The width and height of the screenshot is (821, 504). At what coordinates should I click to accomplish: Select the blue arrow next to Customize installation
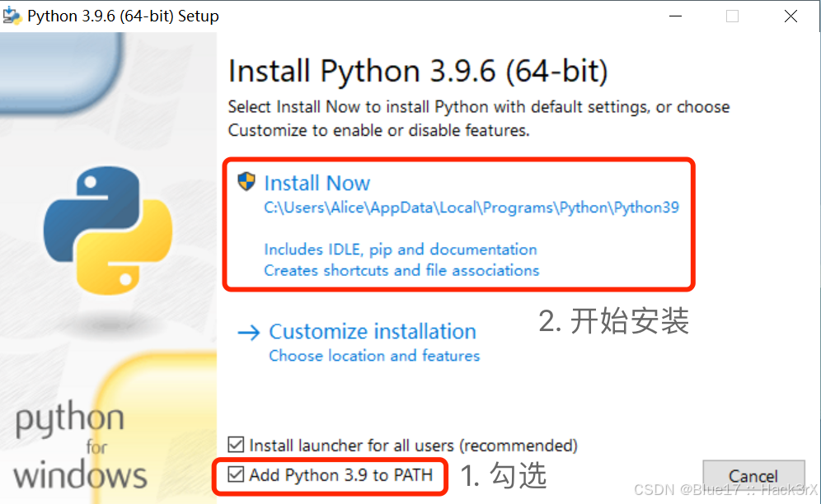[249, 331]
